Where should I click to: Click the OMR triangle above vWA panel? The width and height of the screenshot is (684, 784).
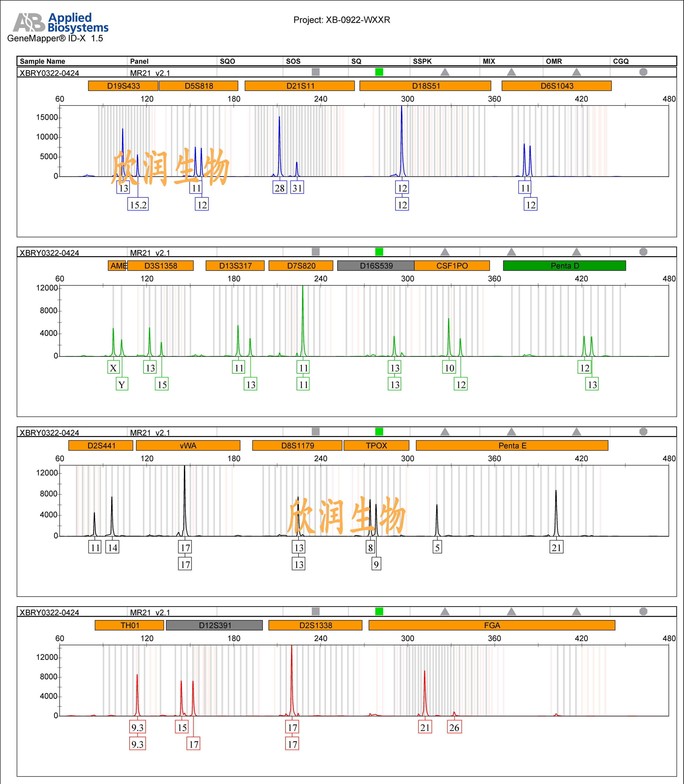click(x=577, y=431)
